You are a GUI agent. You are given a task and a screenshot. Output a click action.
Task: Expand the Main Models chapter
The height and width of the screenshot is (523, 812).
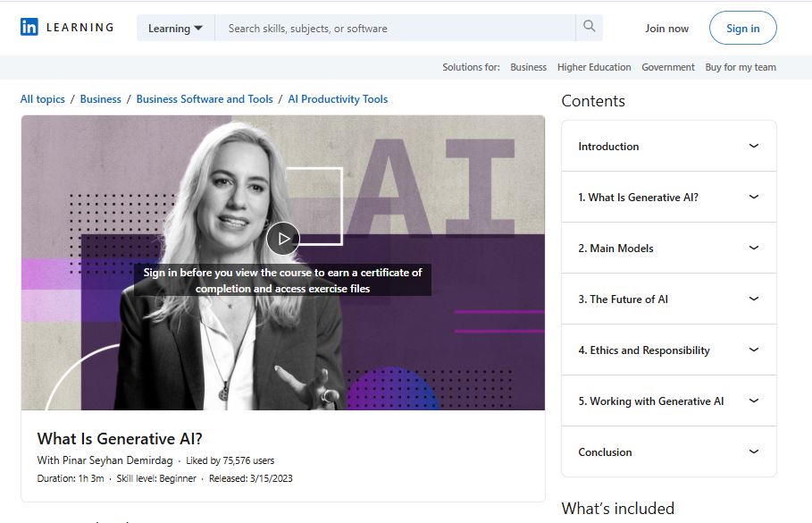(x=668, y=249)
